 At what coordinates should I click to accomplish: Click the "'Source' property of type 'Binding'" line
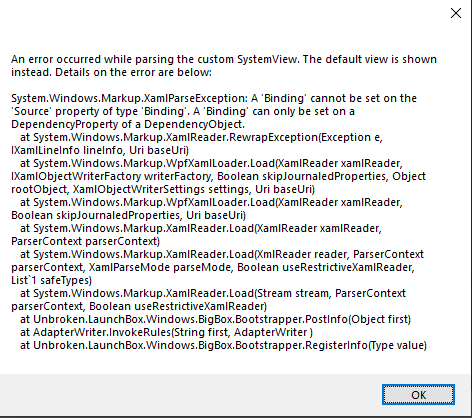[x=183, y=111]
